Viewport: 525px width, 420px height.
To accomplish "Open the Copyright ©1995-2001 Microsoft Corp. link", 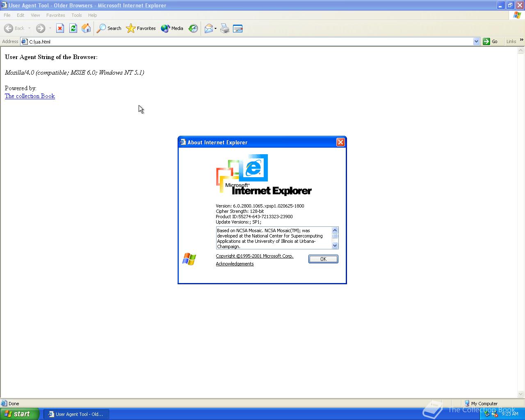I will [x=255, y=256].
